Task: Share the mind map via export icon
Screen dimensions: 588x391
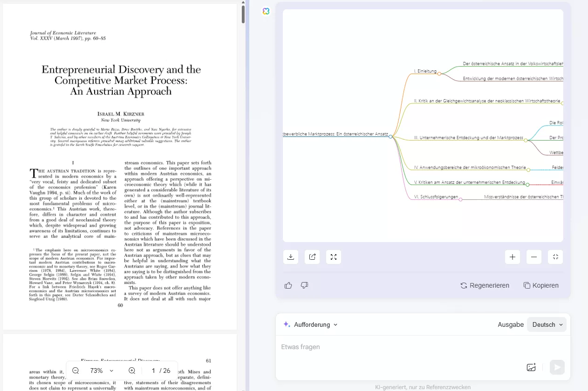Action: (x=312, y=257)
